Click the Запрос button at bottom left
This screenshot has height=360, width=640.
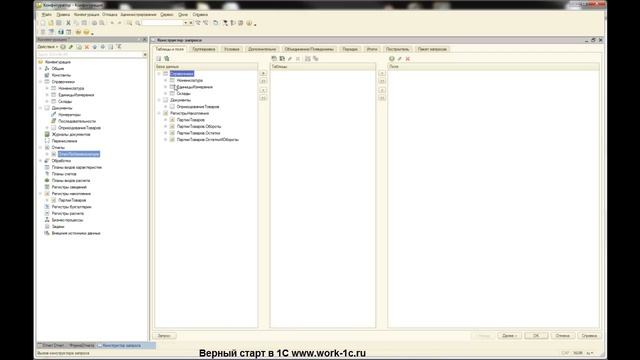coord(164,336)
